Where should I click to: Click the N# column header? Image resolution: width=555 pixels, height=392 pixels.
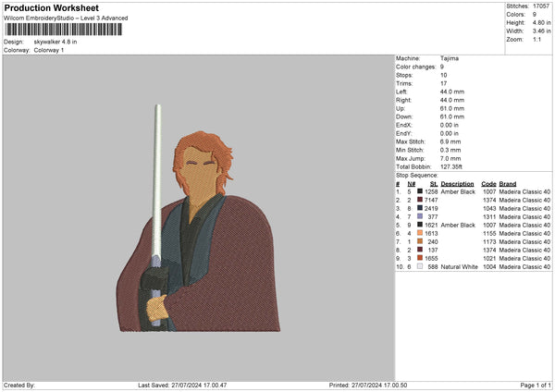(x=412, y=184)
